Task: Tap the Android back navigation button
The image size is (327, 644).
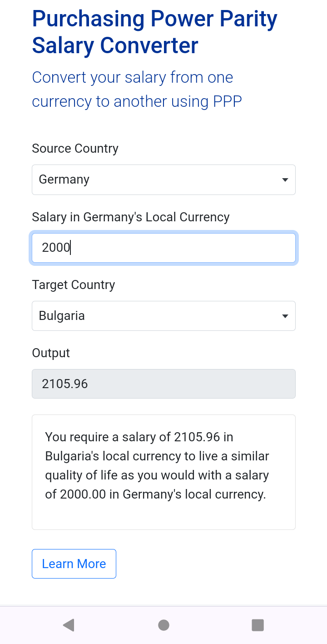Action: [x=69, y=625]
